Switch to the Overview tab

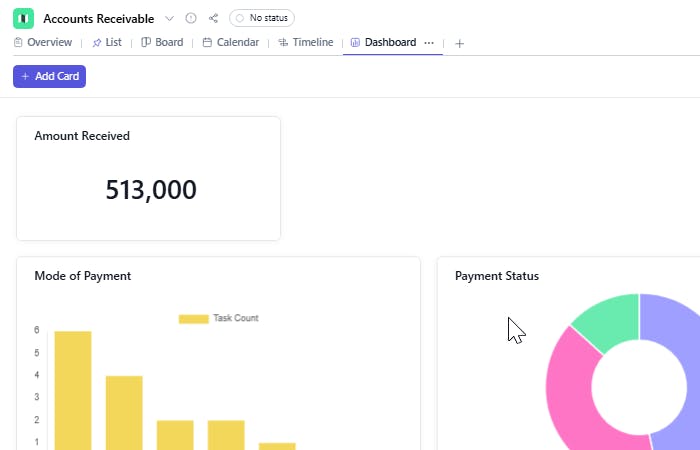(x=43, y=42)
